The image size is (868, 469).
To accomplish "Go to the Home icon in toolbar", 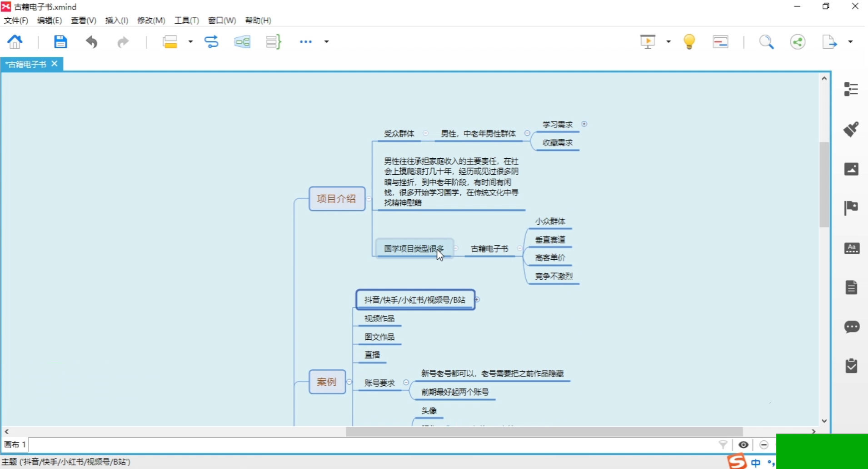I will 15,42.
